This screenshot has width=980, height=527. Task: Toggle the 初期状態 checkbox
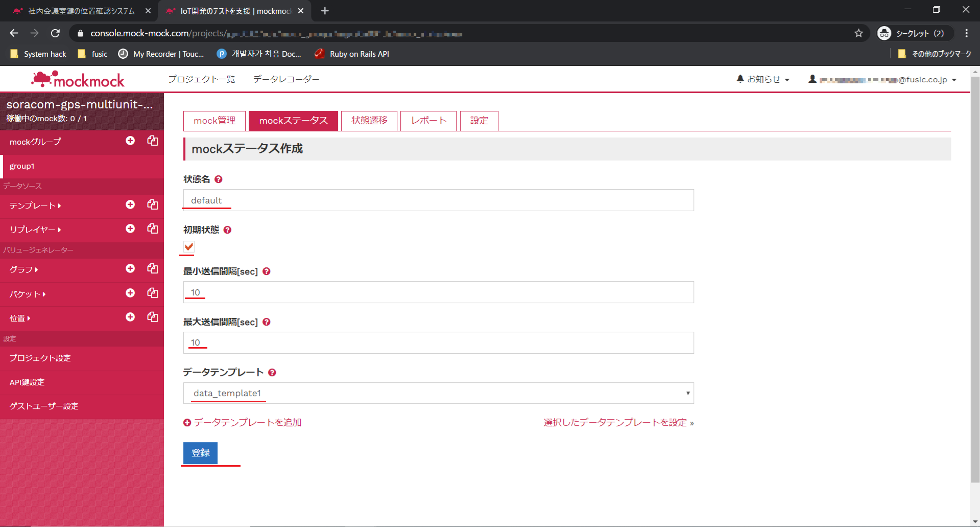pyautogui.click(x=189, y=247)
